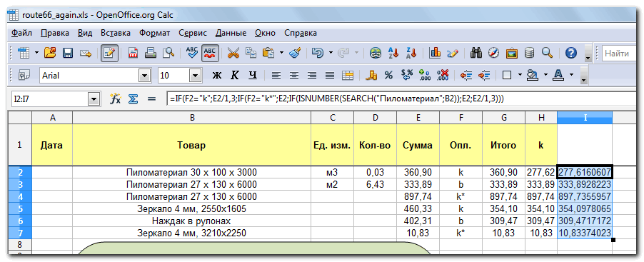Paste with the clipboard icon

pos(268,53)
